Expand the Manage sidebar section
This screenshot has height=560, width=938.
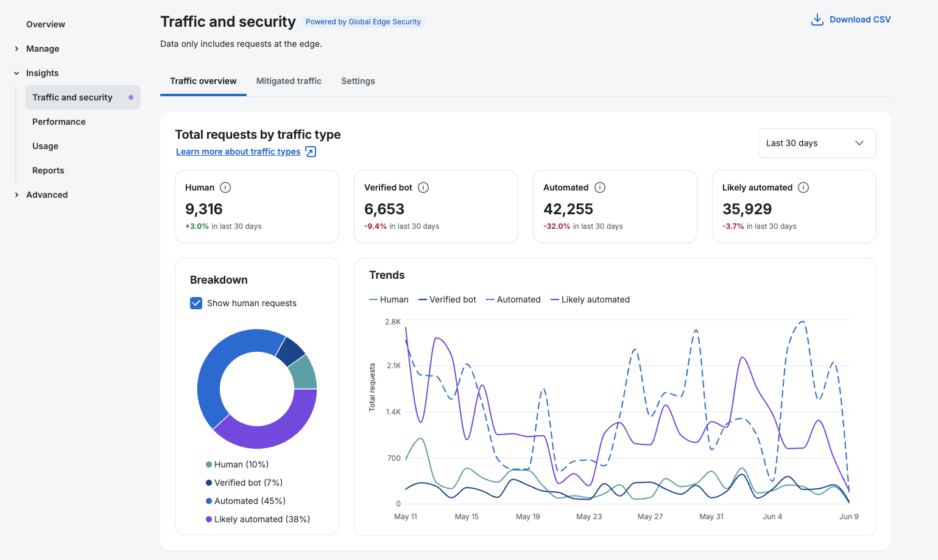click(x=41, y=49)
